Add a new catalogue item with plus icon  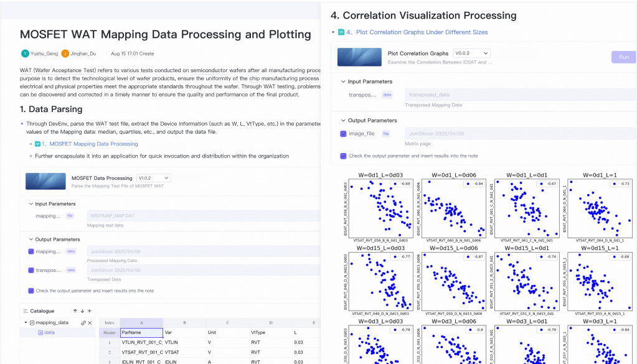tap(90, 311)
